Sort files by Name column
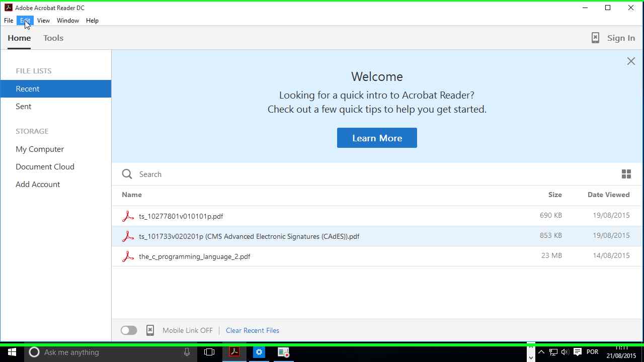This screenshot has height=362, width=644. [x=132, y=195]
